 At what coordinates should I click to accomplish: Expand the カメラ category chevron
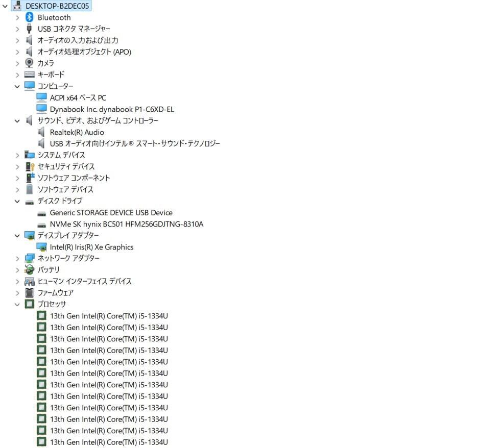[17, 63]
